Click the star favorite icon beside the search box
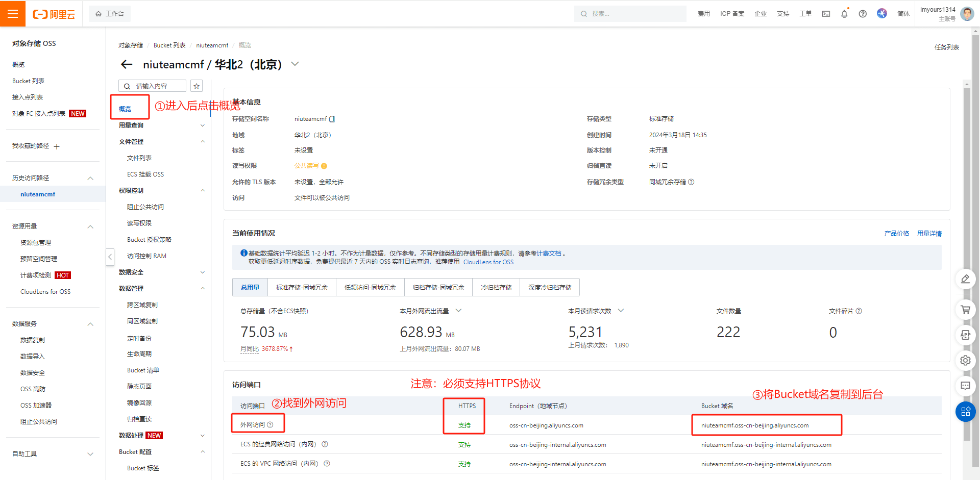This screenshot has width=980, height=480. [197, 86]
